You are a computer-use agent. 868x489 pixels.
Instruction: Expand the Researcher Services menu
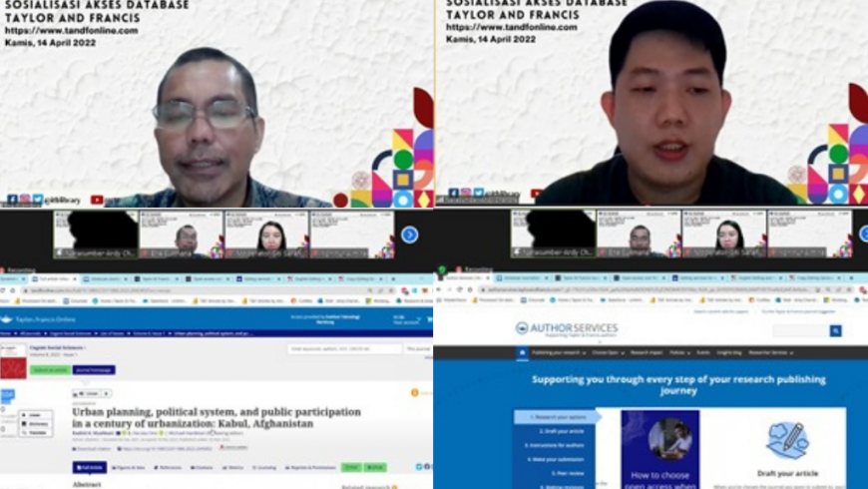[771, 352]
